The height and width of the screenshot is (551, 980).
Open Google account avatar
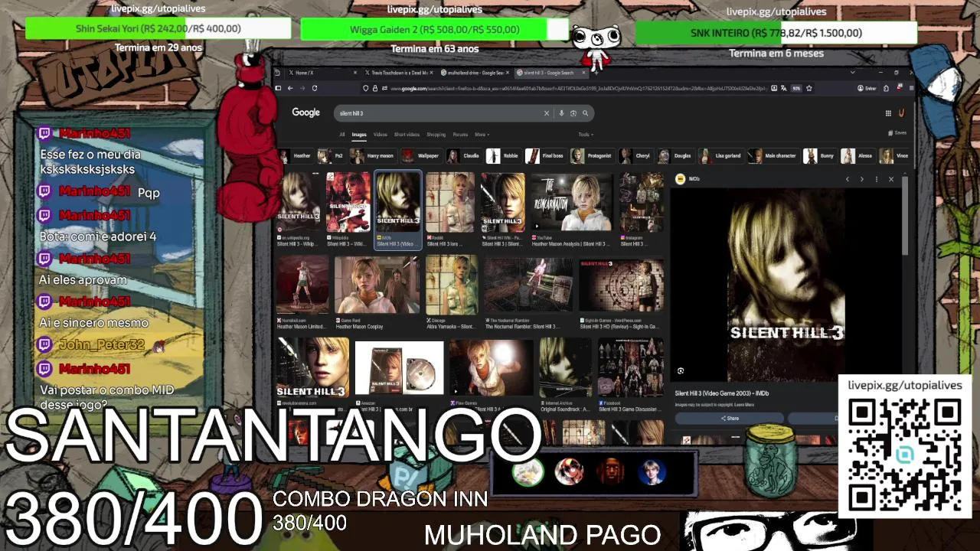(901, 113)
